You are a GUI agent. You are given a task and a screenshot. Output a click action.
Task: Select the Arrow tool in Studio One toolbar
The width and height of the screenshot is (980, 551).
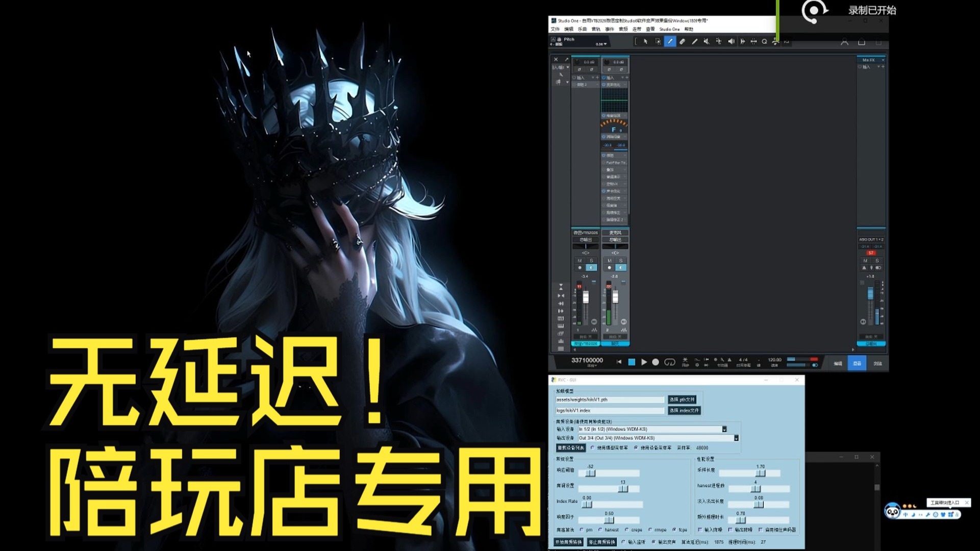click(x=645, y=41)
